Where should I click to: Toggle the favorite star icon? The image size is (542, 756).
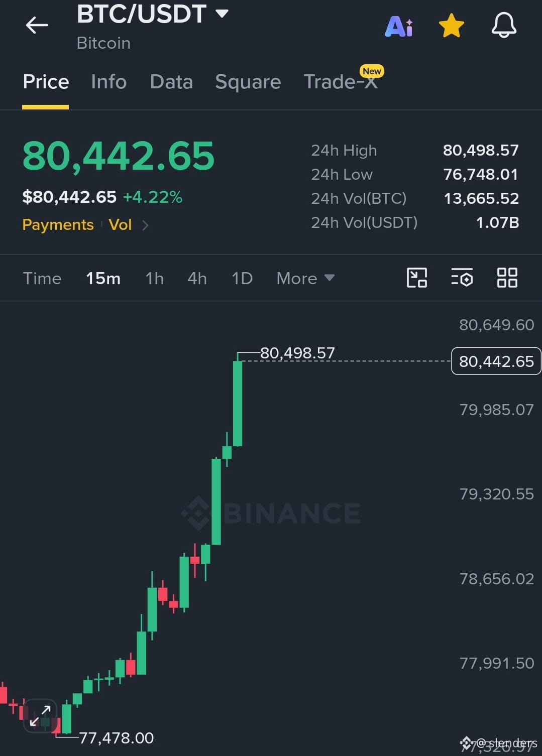pos(451,26)
